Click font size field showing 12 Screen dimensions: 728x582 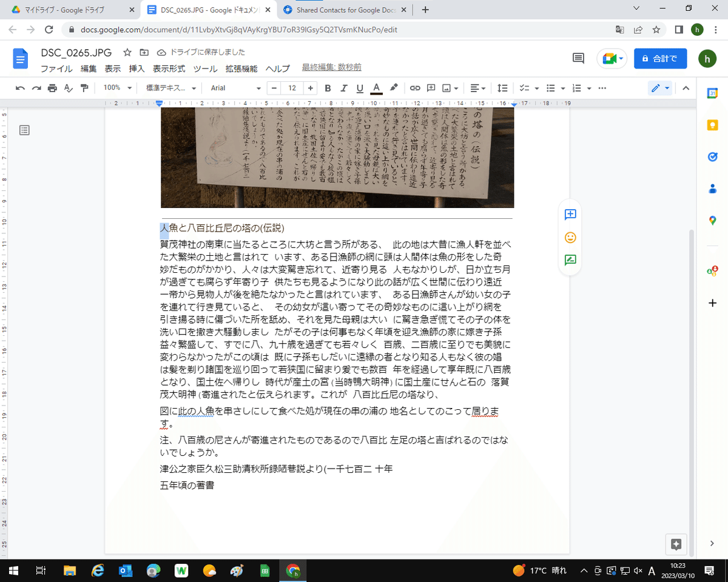[292, 88]
